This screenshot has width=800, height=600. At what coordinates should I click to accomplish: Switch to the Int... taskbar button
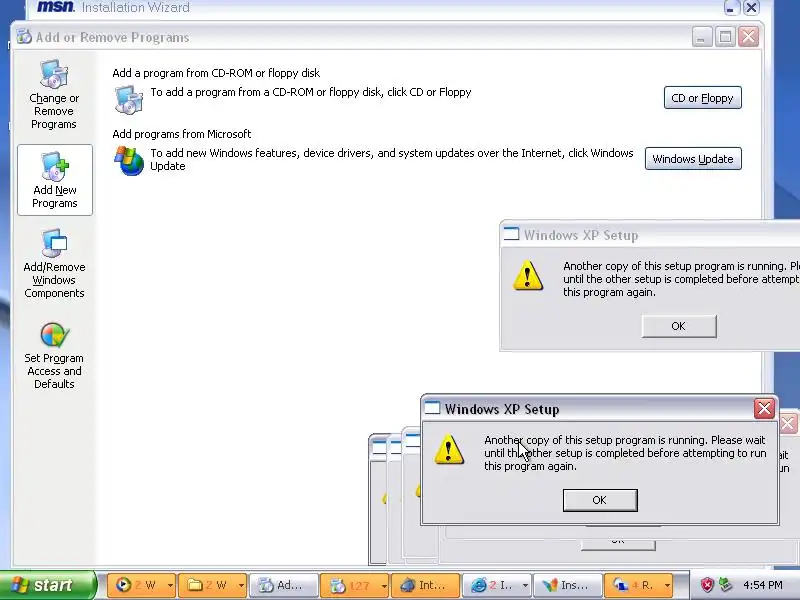point(426,585)
